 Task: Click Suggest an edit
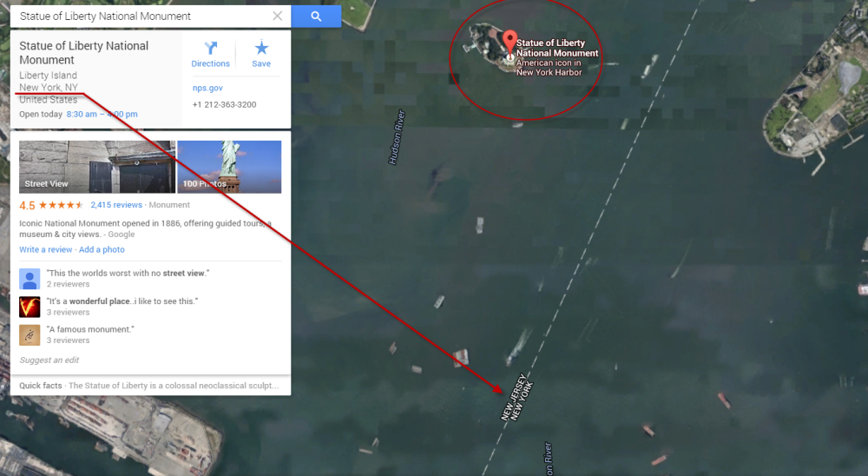pyautogui.click(x=49, y=360)
